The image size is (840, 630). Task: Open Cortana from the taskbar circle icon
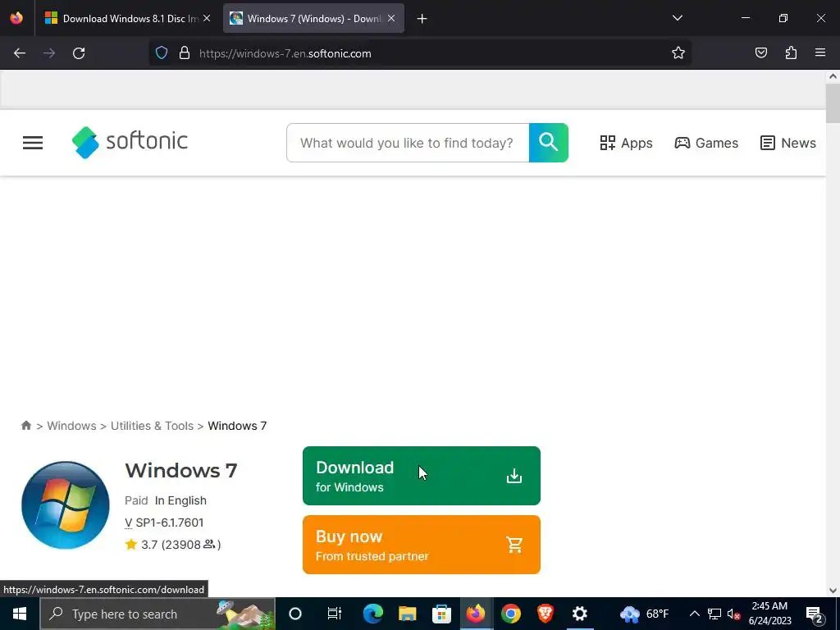pyautogui.click(x=295, y=614)
